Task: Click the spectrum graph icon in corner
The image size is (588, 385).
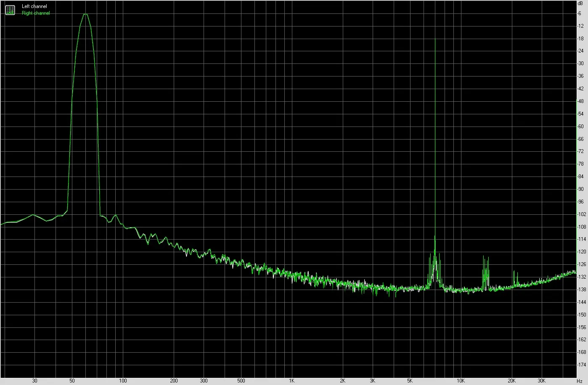Action: (x=10, y=10)
